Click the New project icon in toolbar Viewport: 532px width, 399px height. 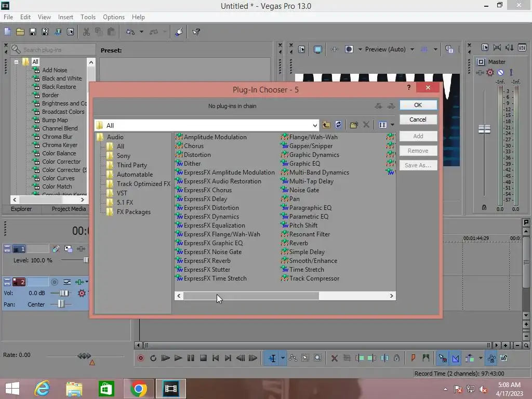[x=7, y=32]
